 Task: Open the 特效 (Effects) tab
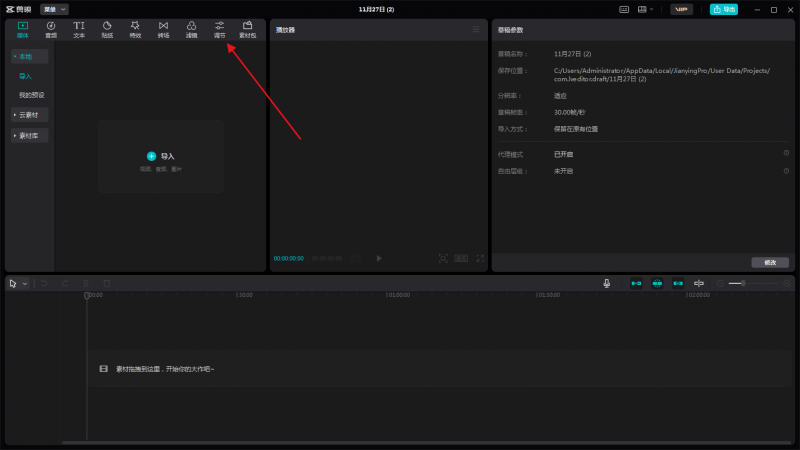(x=135, y=30)
